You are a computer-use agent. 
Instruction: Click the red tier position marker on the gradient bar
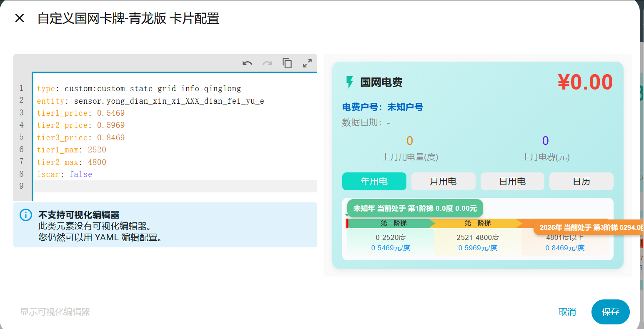348,223
